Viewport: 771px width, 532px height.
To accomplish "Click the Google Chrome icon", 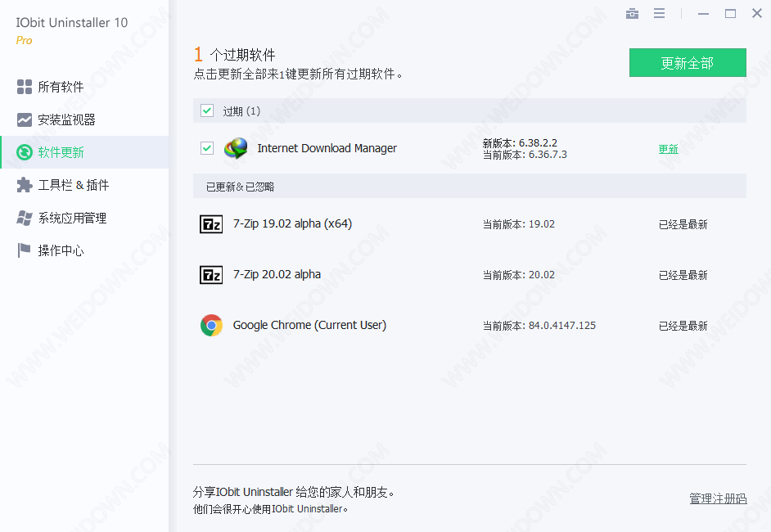I will coord(211,326).
